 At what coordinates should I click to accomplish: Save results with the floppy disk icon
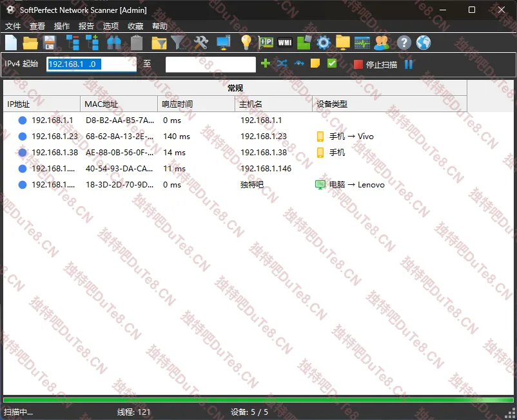(x=50, y=43)
